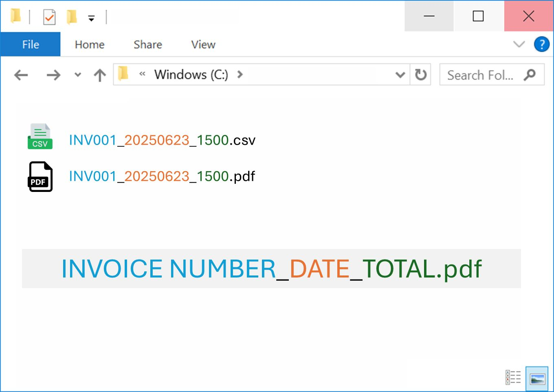The height and width of the screenshot is (392, 554).
Task: Select the INV001_20250623_1500.pdf file
Action: tap(162, 176)
